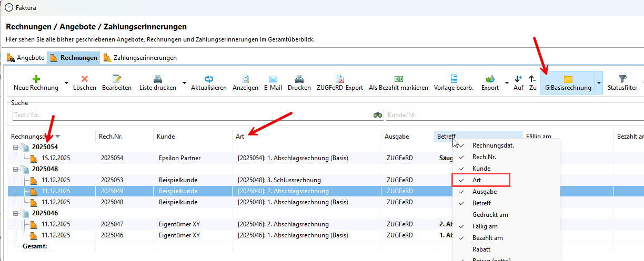Click the Löschen delete icon

pyautogui.click(x=84, y=79)
